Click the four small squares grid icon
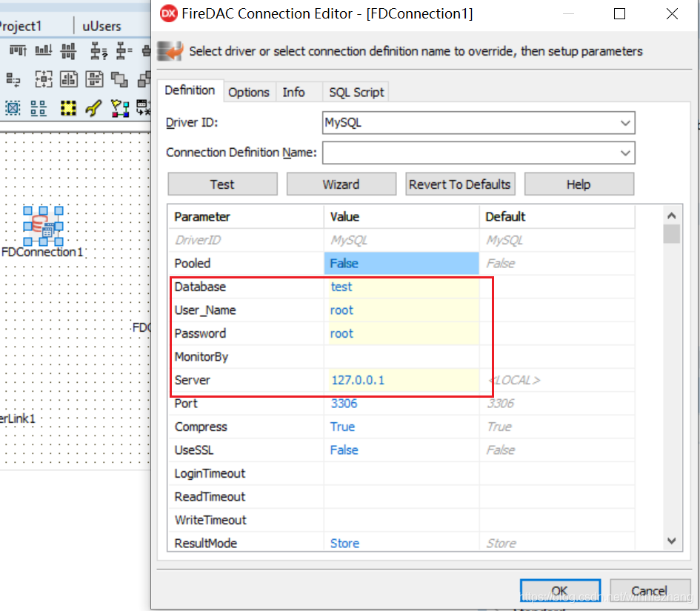 (x=39, y=108)
